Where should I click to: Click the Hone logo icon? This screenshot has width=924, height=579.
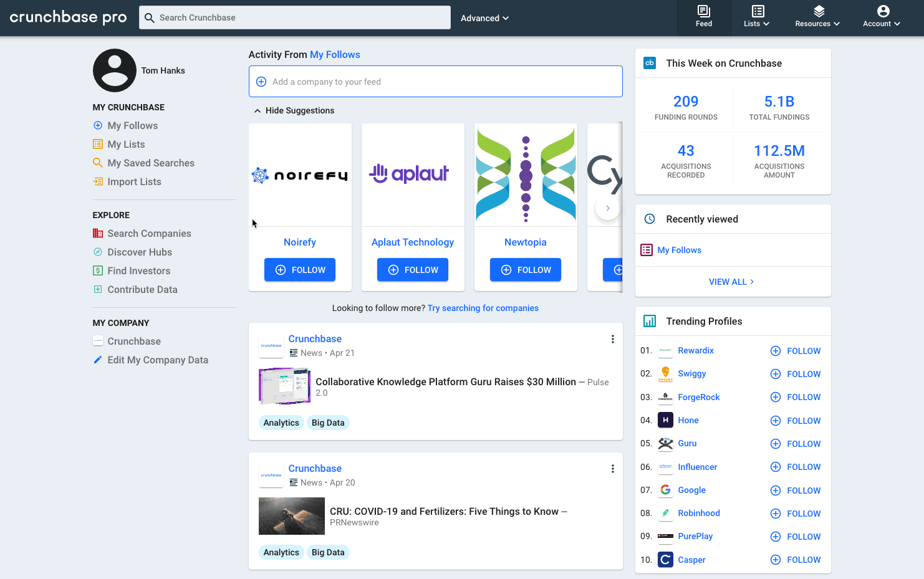[x=665, y=420]
